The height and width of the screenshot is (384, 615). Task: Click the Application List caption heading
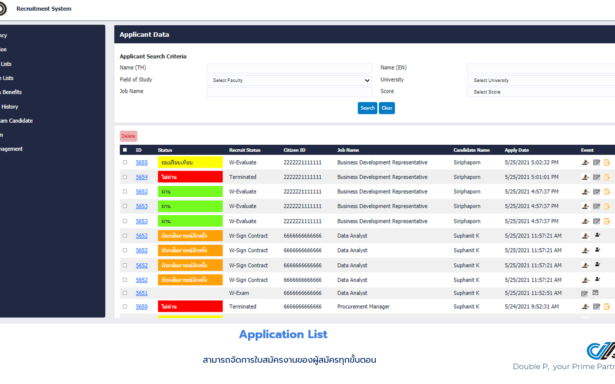click(283, 334)
